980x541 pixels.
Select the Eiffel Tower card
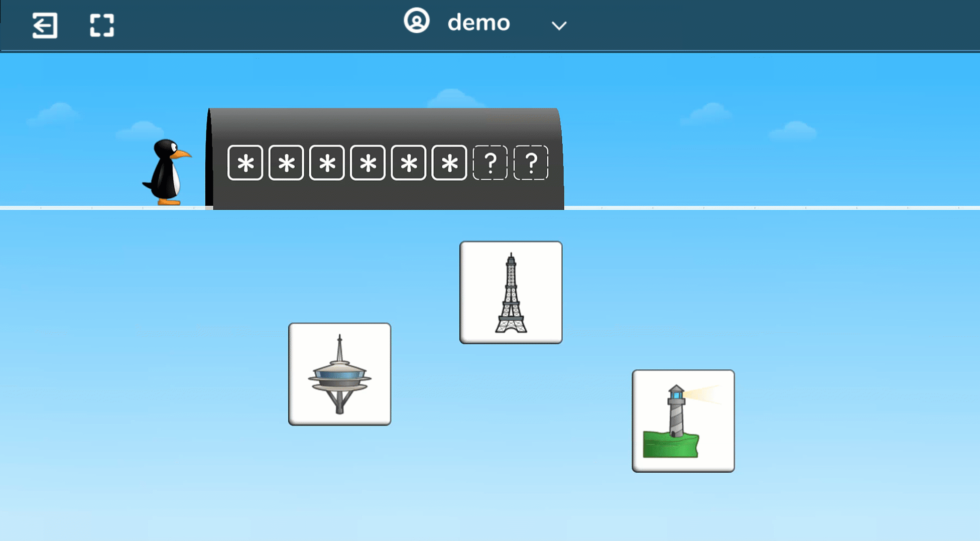[511, 293]
